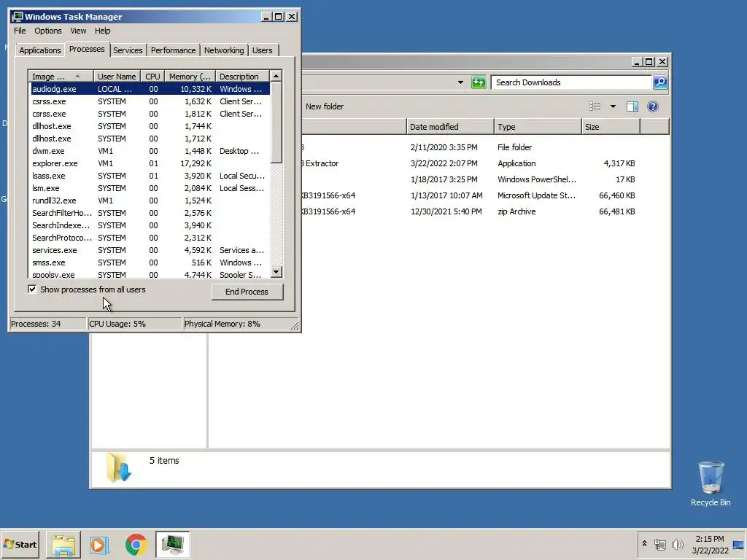Screen dimensions: 747x560
Task: Sort processes by Image Name column
Action: coord(61,76)
